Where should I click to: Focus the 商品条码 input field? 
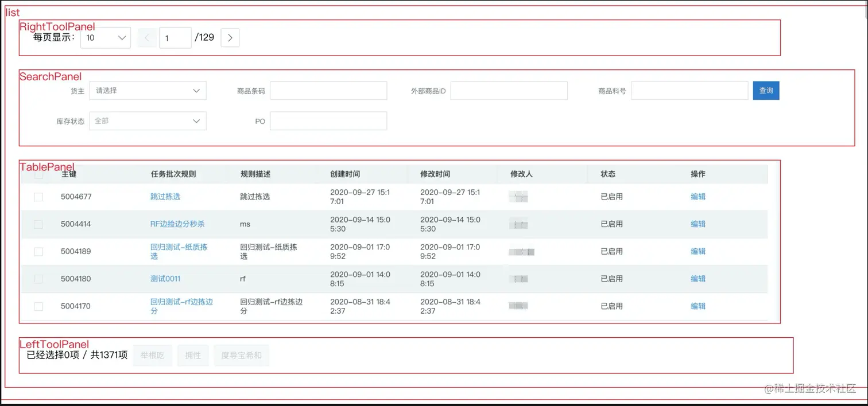pos(328,91)
